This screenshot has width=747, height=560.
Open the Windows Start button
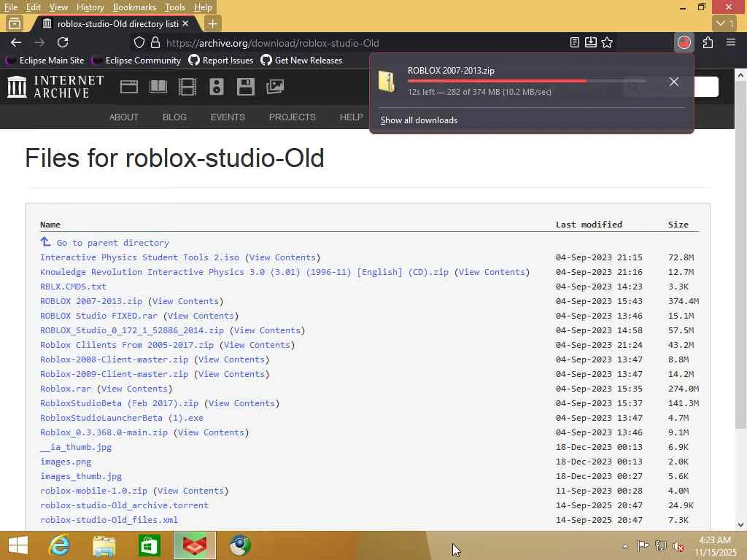point(18,545)
